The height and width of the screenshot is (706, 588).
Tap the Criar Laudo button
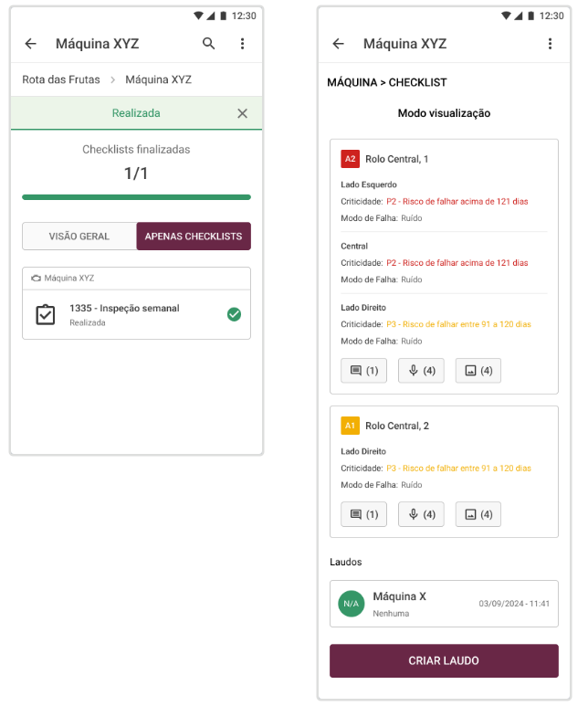pos(444,660)
